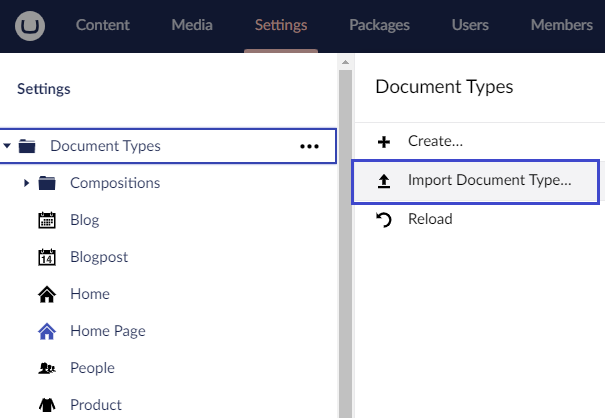The width and height of the screenshot is (606, 418).
Task: Open the Blogpost document type
Action: 99,257
